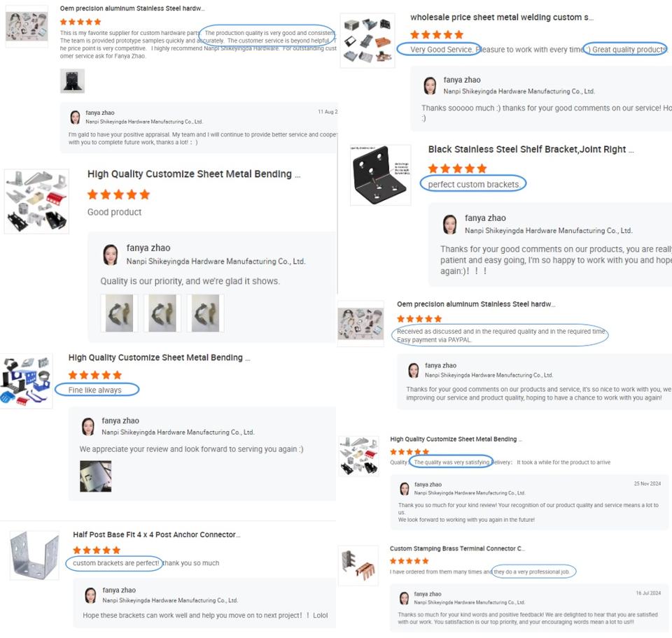Open blue sheet metal parts product thumbnail
Image resolution: width=672 pixels, height=638 pixels.
tap(27, 381)
